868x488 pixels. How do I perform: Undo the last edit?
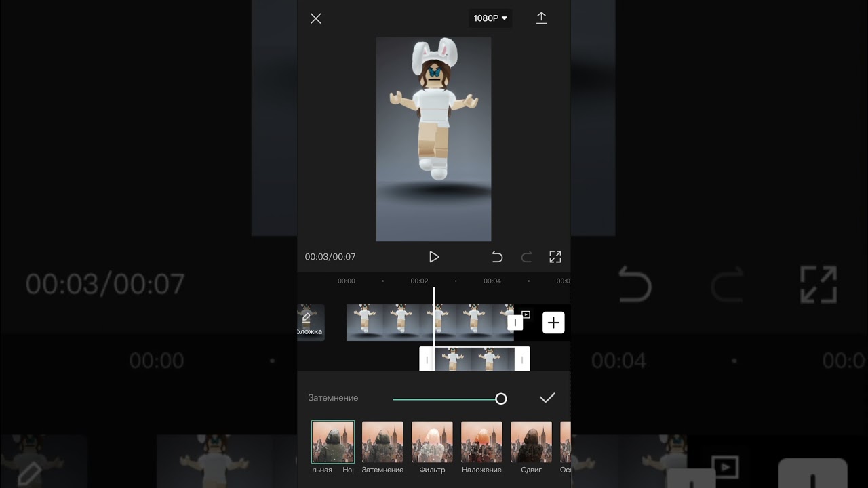(x=497, y=257)
